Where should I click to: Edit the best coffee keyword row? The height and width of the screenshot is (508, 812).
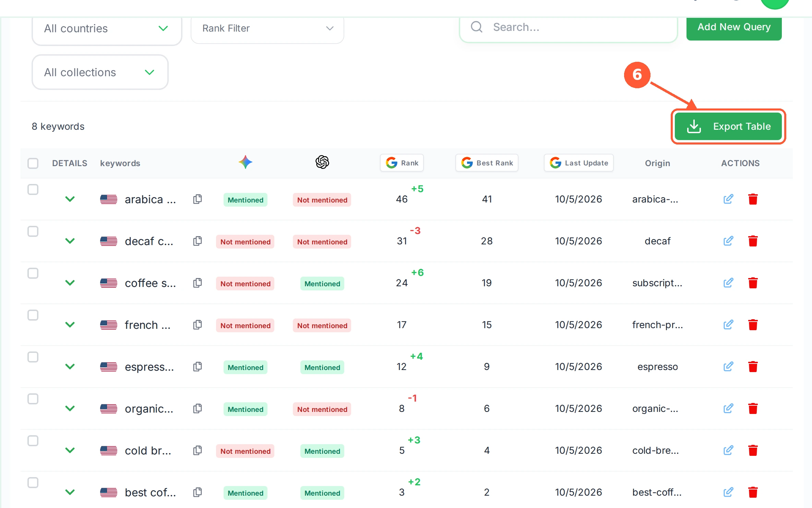coord(728,492)
